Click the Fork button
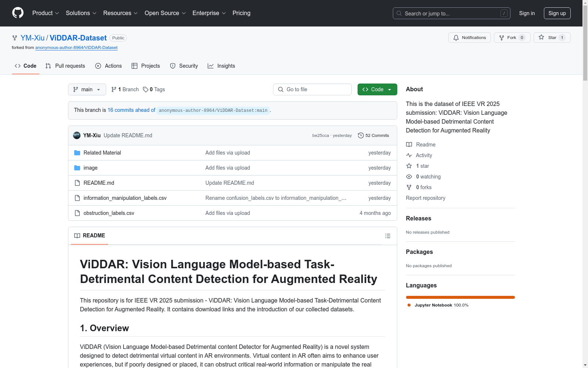588x368 pixels. point(512,38)
